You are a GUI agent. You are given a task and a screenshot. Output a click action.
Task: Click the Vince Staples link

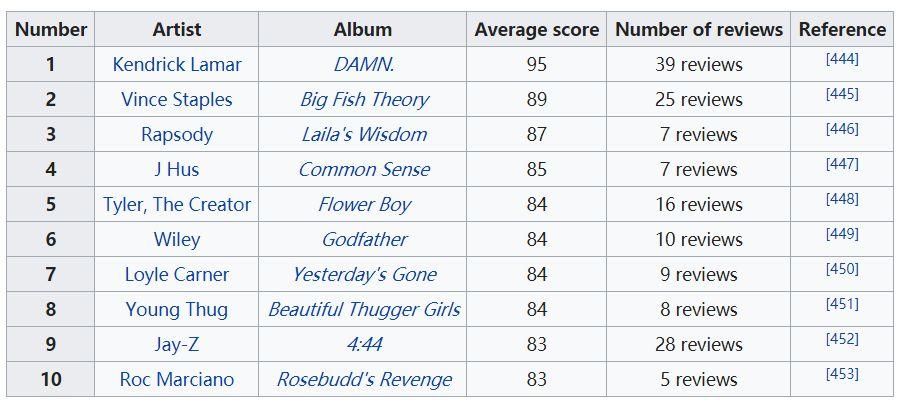[x=177, y=99]
